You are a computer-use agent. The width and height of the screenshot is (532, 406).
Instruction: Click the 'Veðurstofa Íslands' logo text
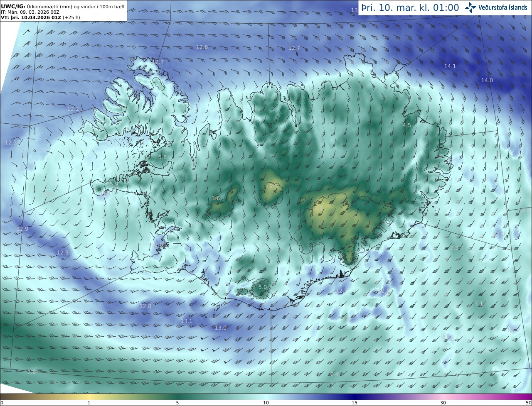(502, 7)
